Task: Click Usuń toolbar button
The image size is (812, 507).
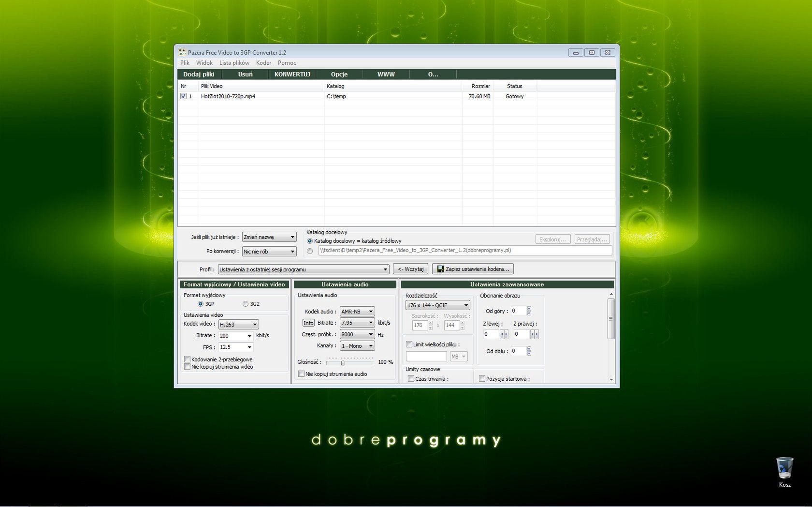Action: point(245,74)
